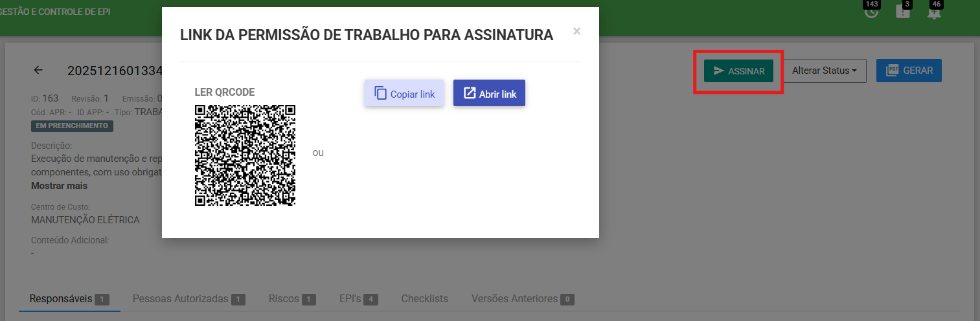Click the back arrow beside the permit number

point(38,70)
